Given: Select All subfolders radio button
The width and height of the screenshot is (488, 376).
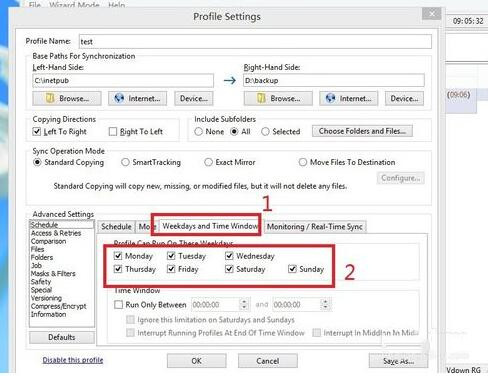Looking at the screenshot, I should [234, 132].
